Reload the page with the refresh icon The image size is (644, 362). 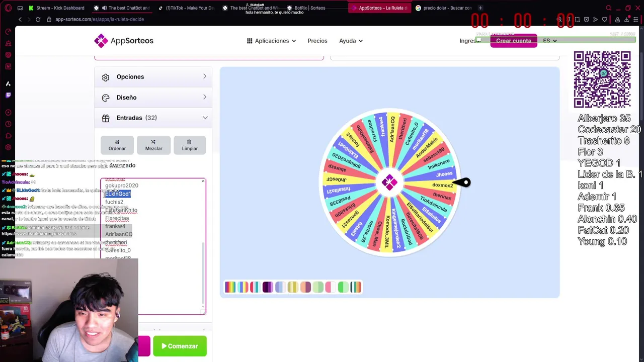point(38,19)
